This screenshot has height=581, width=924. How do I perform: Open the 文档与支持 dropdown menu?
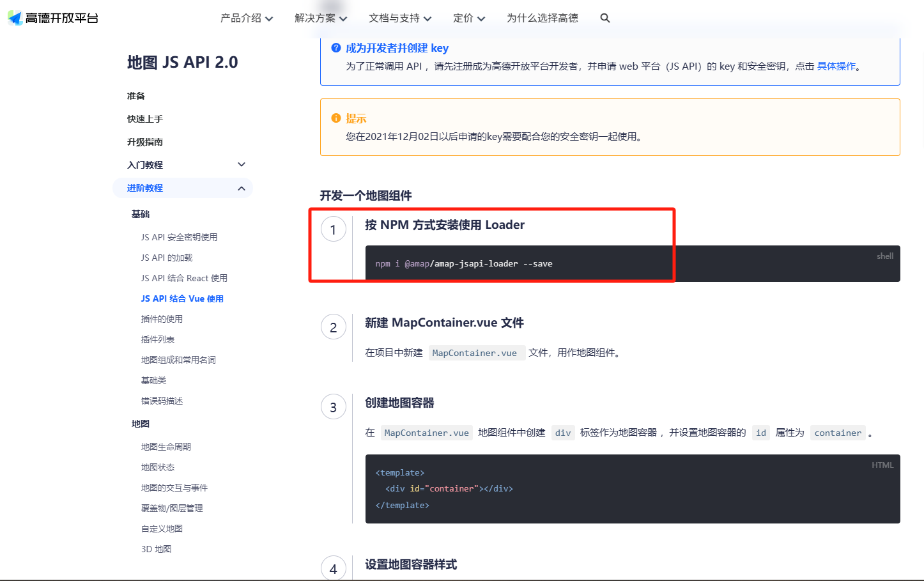(x=400, y=18)
